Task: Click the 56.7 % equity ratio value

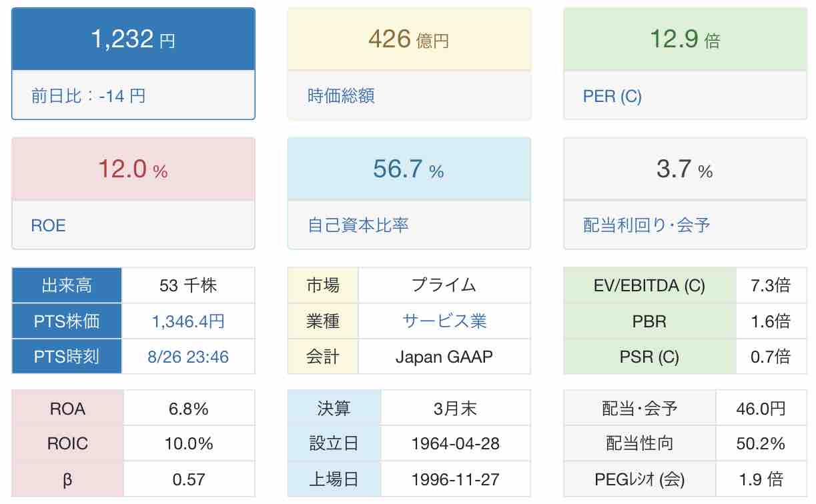Action: click(408, 169)
